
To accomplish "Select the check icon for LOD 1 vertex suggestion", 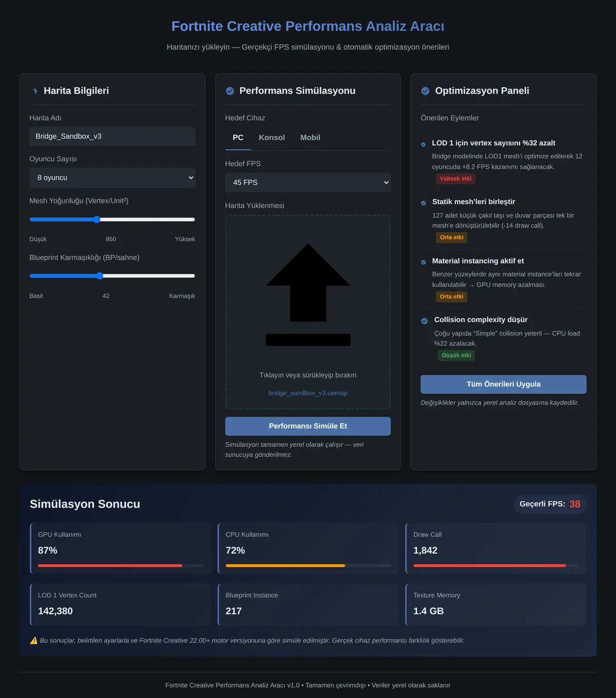I will (423, 144).
